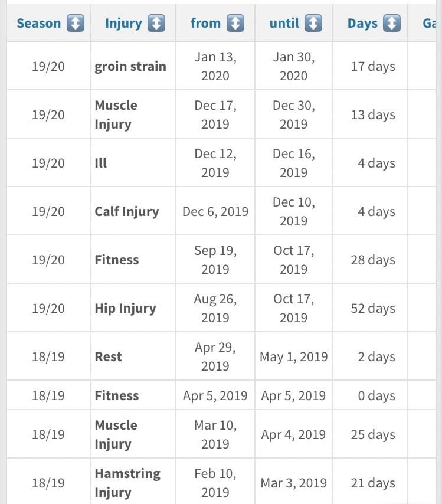Image resolution: width=442 pixels, height=504 pixels.
Task: Click the Ill injury entry
Action: 101,163
